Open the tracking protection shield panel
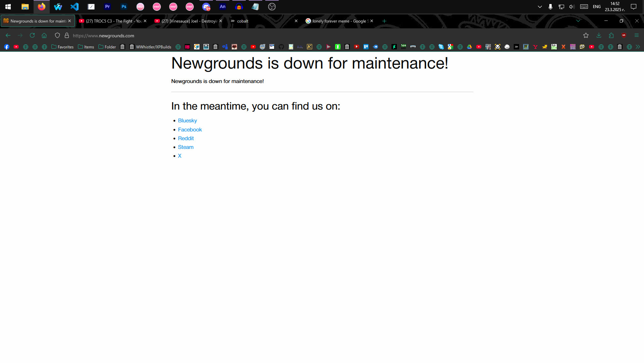Screen dimensions: 644x363 click(x=57, y=36)
